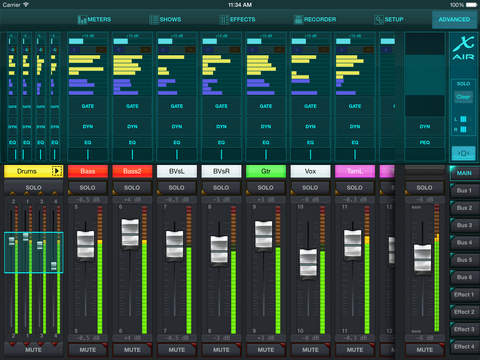Solo the Bass channel
The width and height of the screenshot is (480, 360).
coord(88,188)
